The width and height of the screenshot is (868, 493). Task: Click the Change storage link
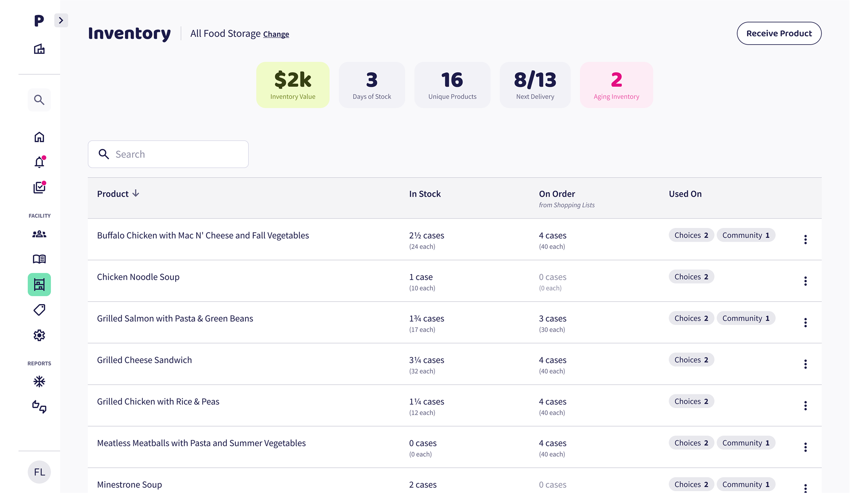tap(276, 34)
